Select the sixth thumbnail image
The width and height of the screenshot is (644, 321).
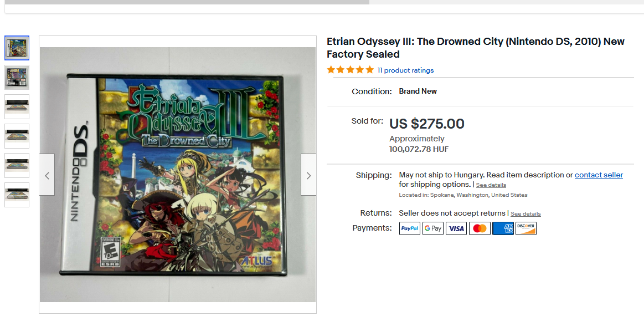click(17, 195)
